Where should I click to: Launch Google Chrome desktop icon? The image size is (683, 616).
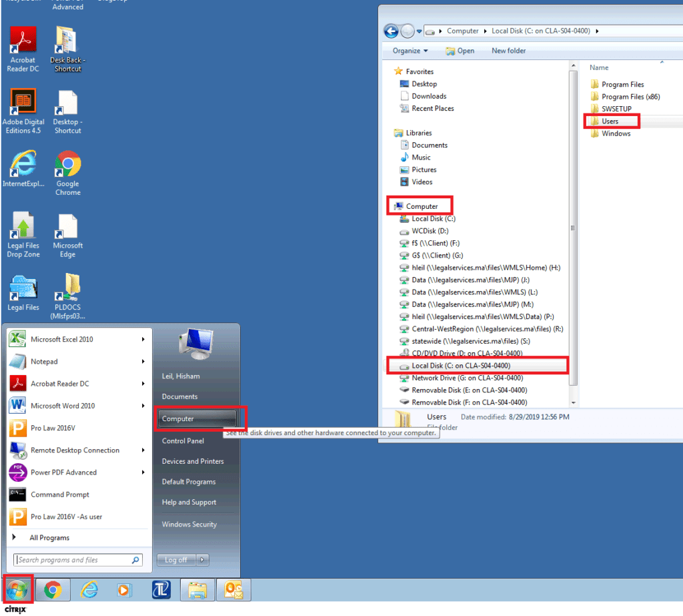67,164
